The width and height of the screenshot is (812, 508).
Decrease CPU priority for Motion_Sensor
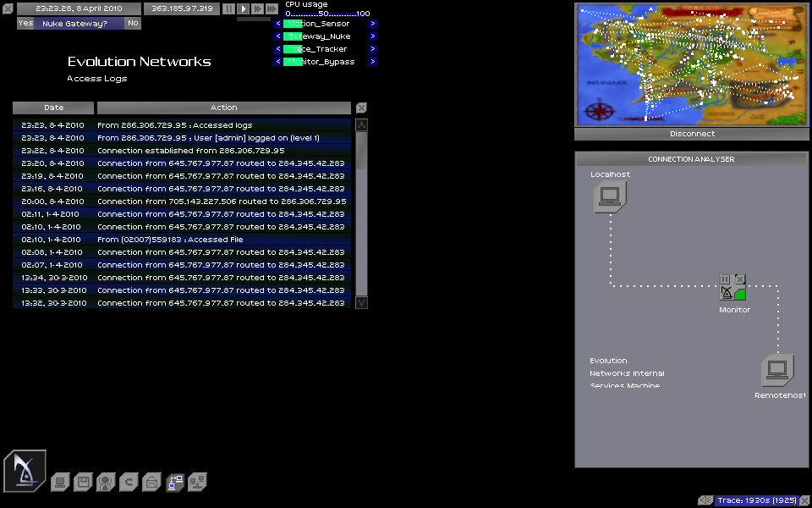click(277, 24)
